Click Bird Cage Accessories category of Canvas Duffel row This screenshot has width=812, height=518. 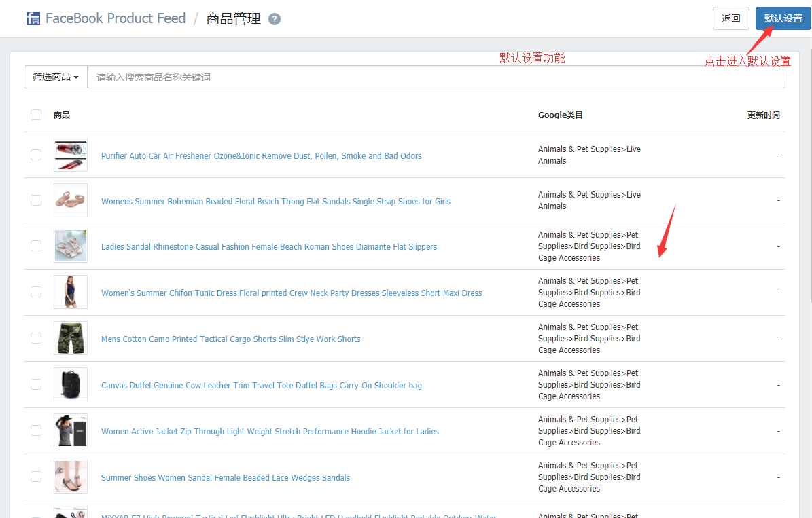click(589, 384)
